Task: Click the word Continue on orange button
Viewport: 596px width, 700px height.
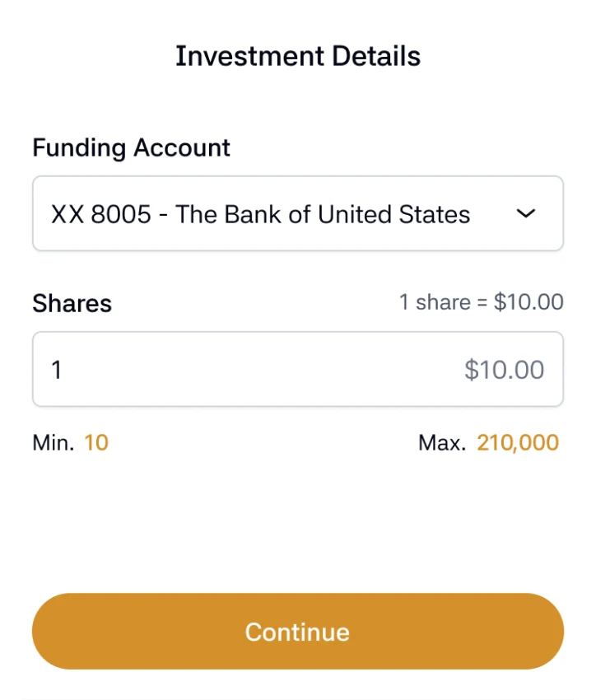Action: (x=297, y=632)
